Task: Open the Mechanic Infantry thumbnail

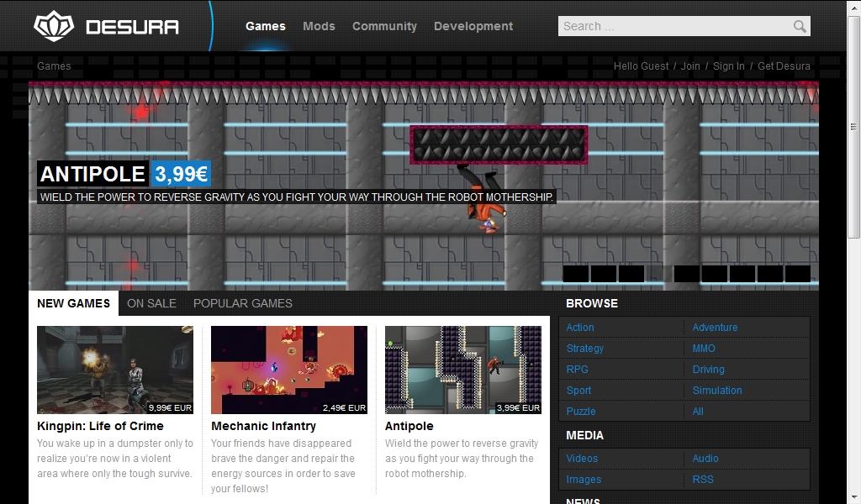Action: [x=289, y=370]
